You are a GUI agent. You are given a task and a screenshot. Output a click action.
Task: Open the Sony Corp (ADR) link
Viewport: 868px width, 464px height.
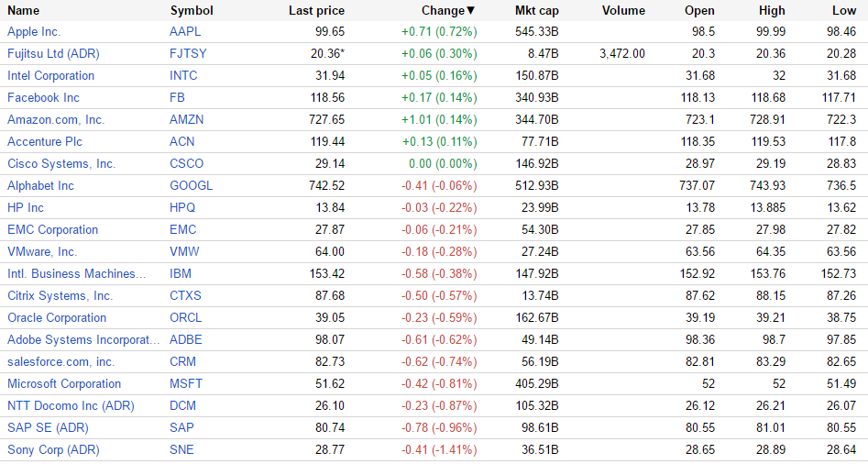[53, 450]
